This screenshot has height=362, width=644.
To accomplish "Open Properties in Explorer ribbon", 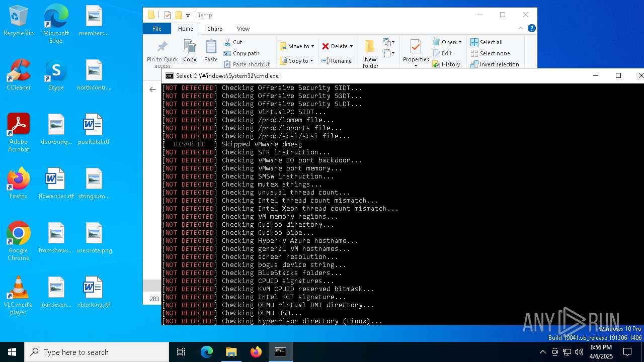I will (416, 52).
